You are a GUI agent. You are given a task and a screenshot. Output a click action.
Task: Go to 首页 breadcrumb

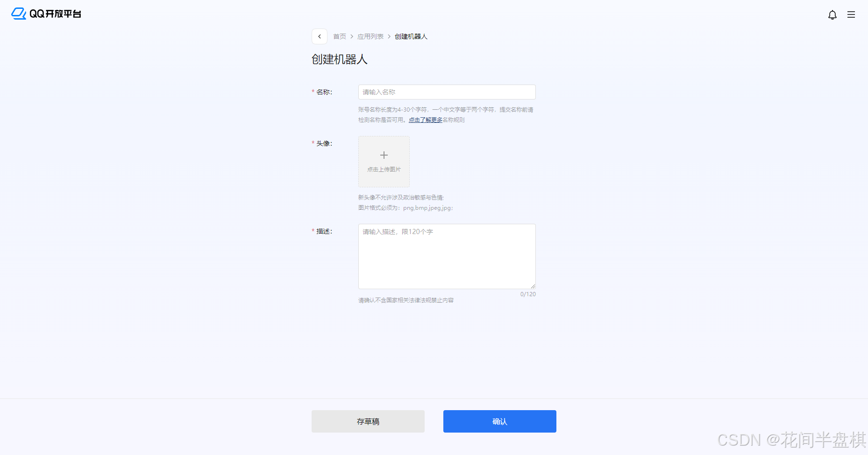click(x=340, y=36)
